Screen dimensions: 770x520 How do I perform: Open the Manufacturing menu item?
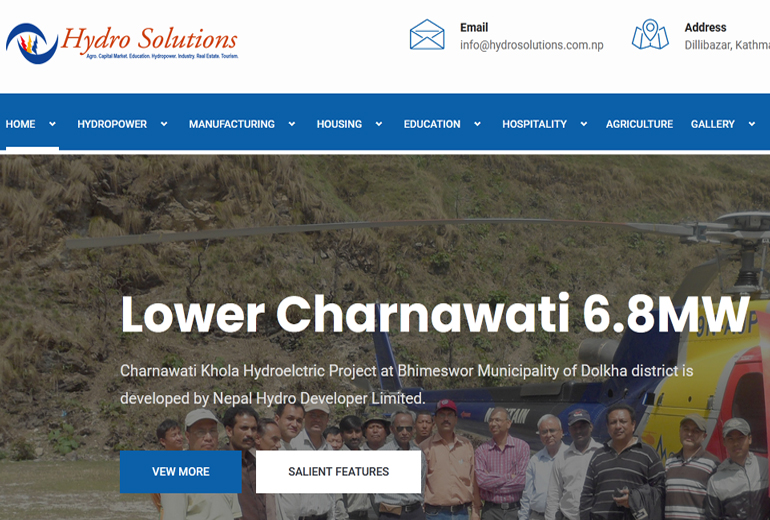click(232, 124)
